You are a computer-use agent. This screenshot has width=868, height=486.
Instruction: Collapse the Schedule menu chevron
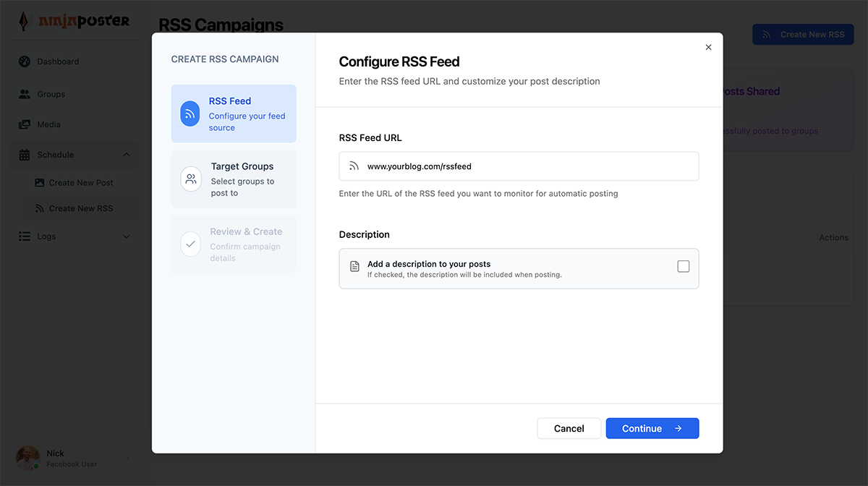[127, 155]
